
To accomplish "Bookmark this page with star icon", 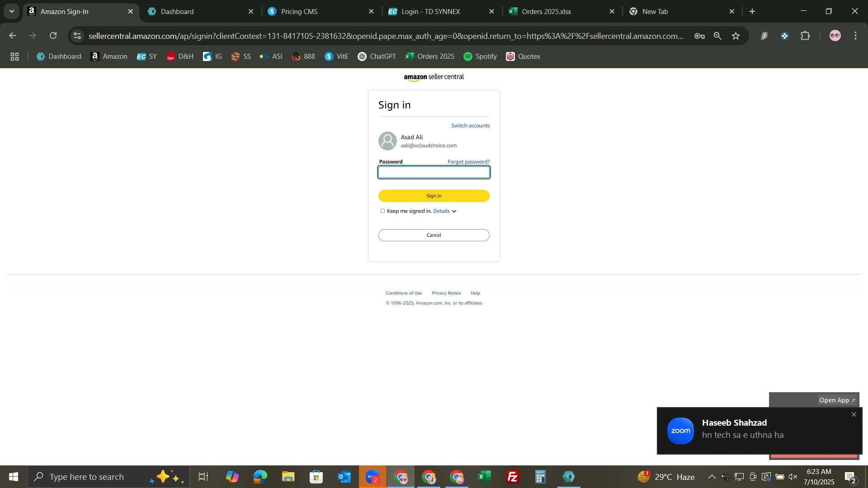I will 736,36.
